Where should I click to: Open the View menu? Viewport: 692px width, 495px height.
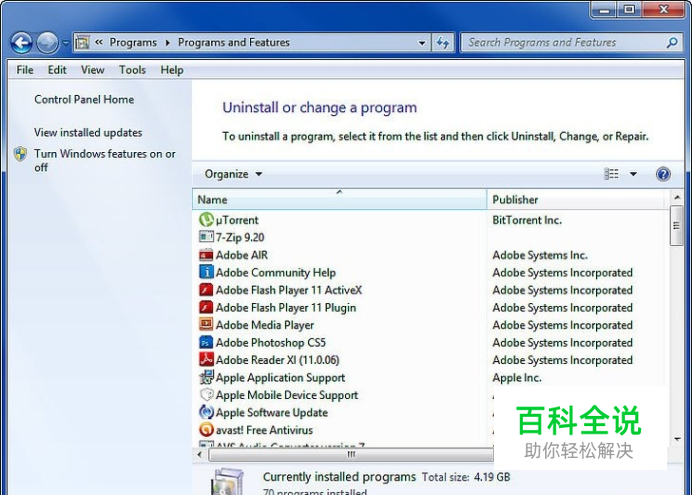click(x=92, y=70)
